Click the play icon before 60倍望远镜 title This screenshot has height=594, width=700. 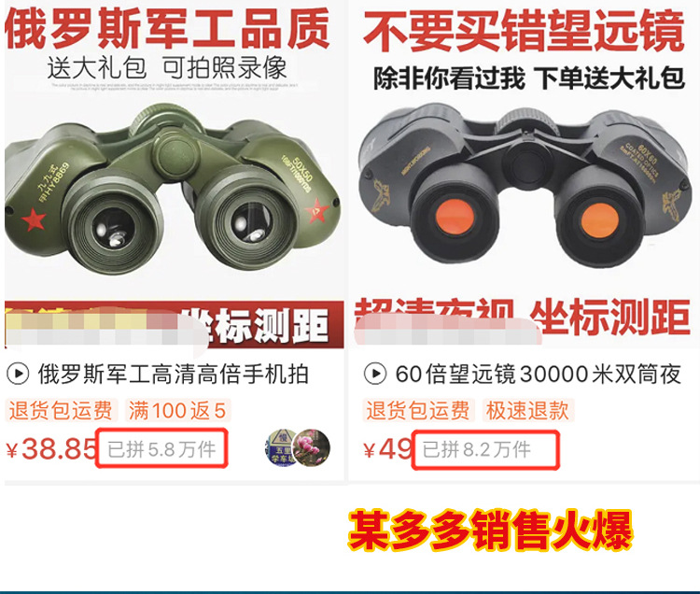tap(375, 374)
